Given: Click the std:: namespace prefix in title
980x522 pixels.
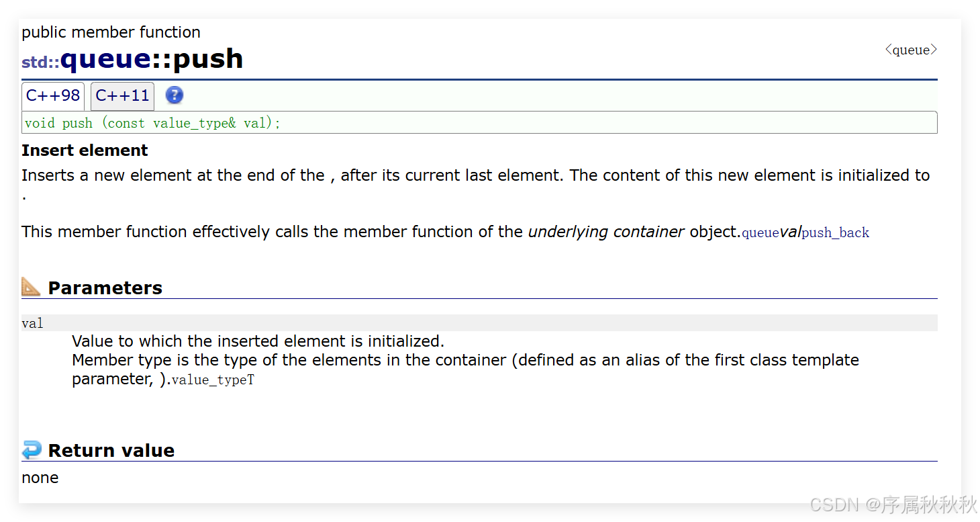Looking at the screenshot, I should tap(40, 62).
